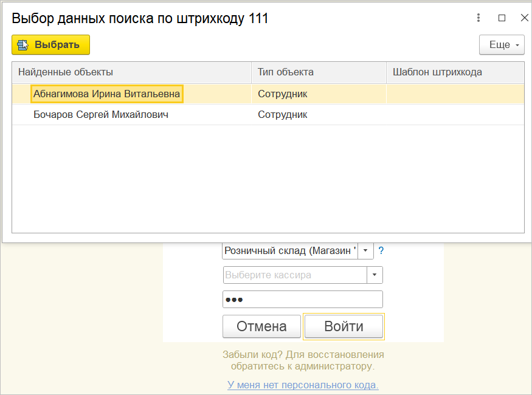
Task: Open the У меня нет персонального кода link
Action: [x=303, y=385]
